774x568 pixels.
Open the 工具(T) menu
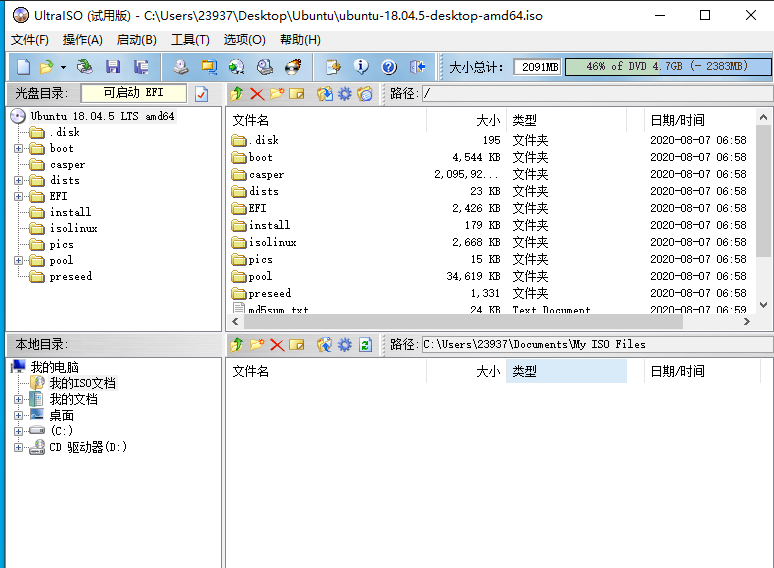tap(190, 39)
